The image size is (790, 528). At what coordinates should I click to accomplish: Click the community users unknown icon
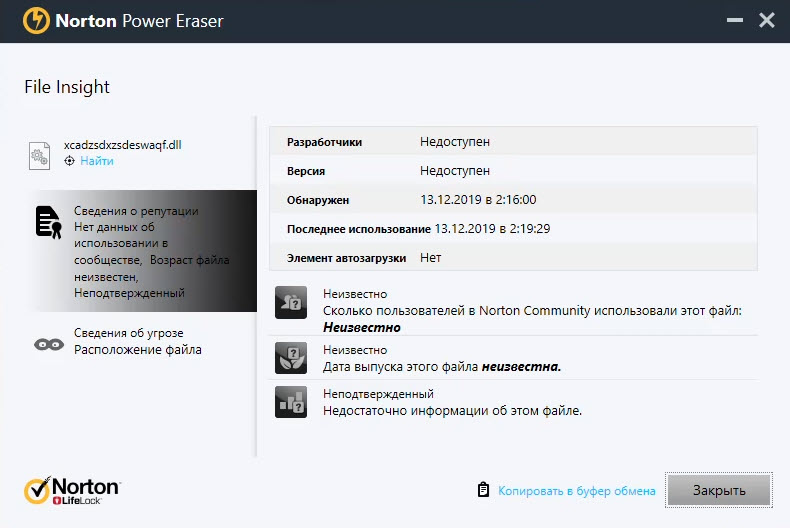coord(291,302)
